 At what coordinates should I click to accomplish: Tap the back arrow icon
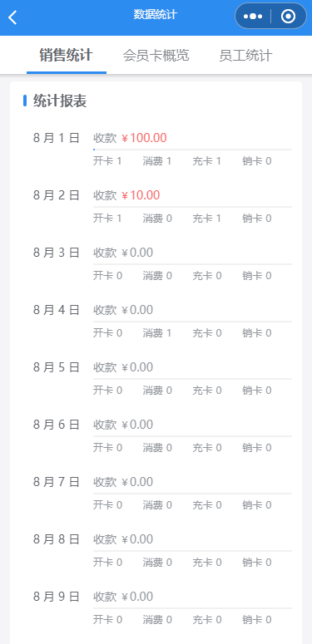point(12,17)
